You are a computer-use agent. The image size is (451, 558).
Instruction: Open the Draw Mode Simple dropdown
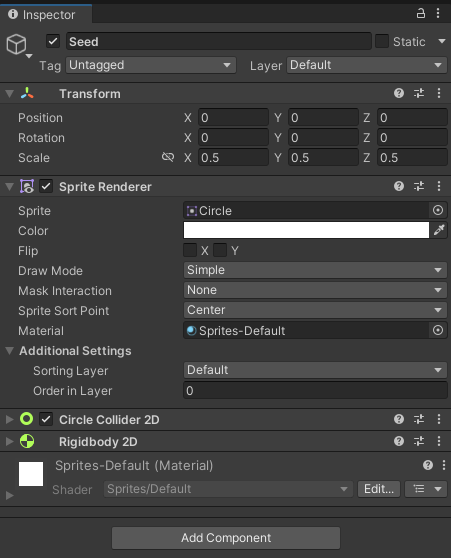point(315,270)
